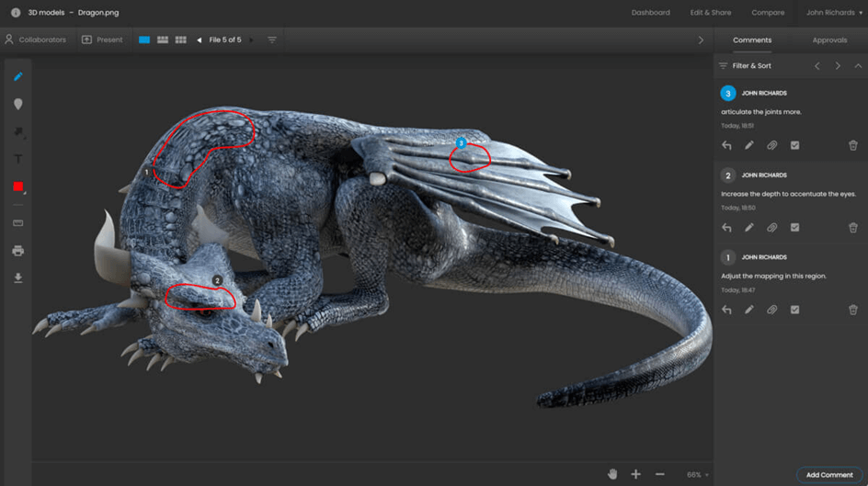Image resolution: width=868 pixels, height=486 pixels.
Task: Select comment number 1 badge
Action: click(x=728, y=257)
